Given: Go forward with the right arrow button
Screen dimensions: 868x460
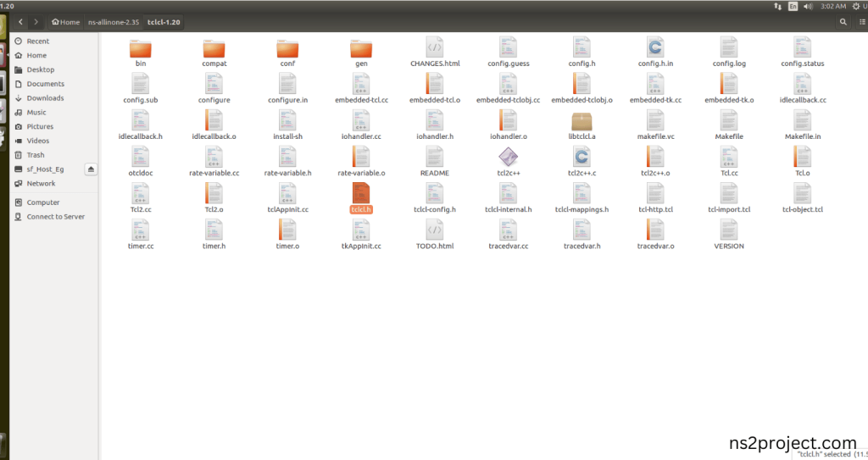Looking at the screenshot, I should coord(36,22).
